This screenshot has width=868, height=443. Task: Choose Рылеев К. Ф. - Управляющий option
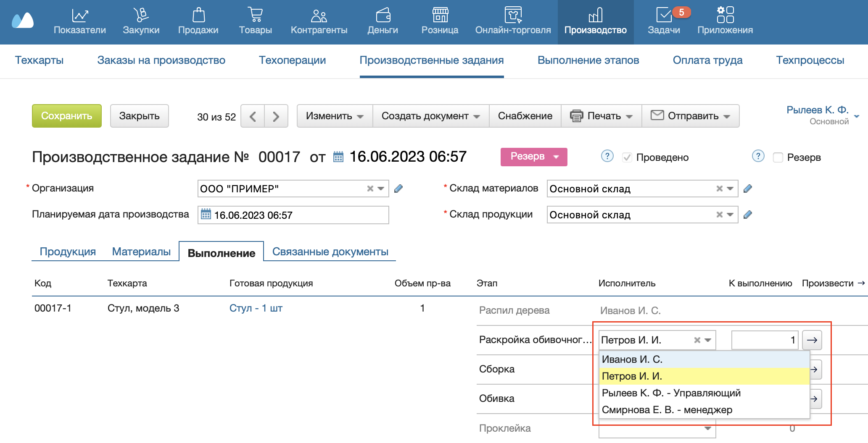704,393
